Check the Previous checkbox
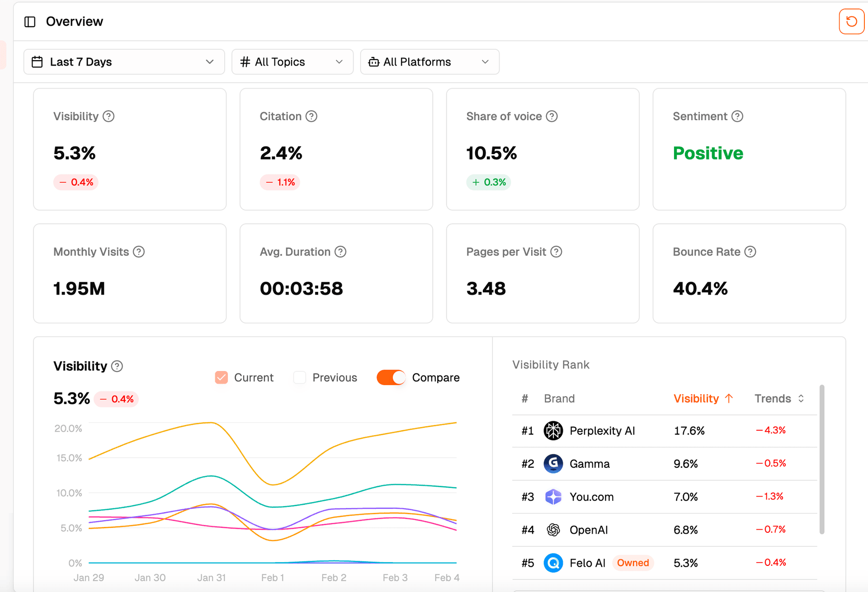The width and height of the screenshot is (868, 592). (x=300, y=377)
